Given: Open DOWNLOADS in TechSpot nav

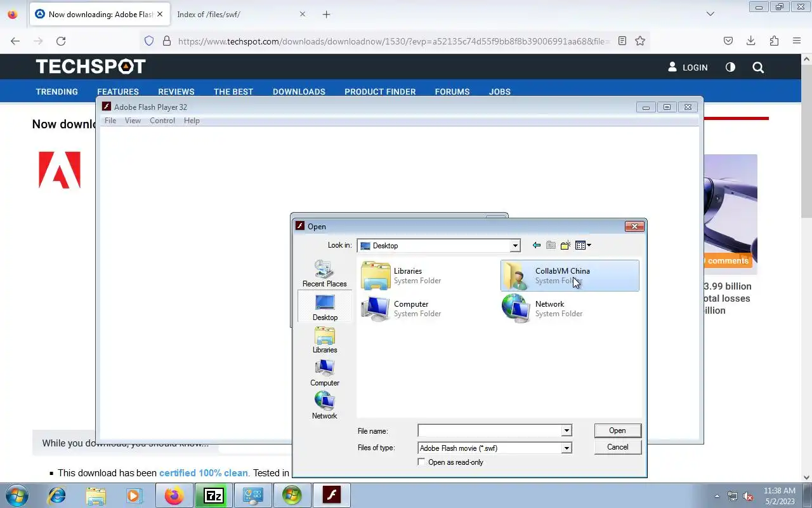Looking at the screenshot, I should [299, 91].
